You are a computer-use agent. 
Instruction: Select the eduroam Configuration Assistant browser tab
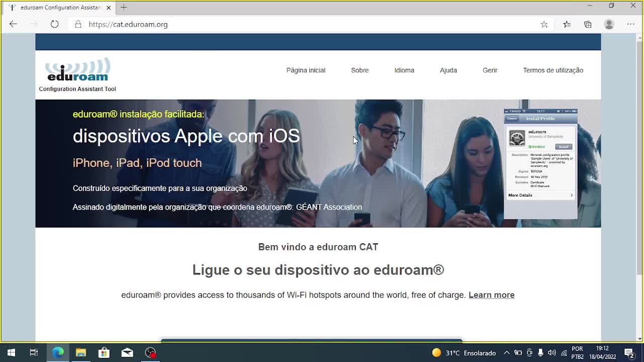[60, 8]
